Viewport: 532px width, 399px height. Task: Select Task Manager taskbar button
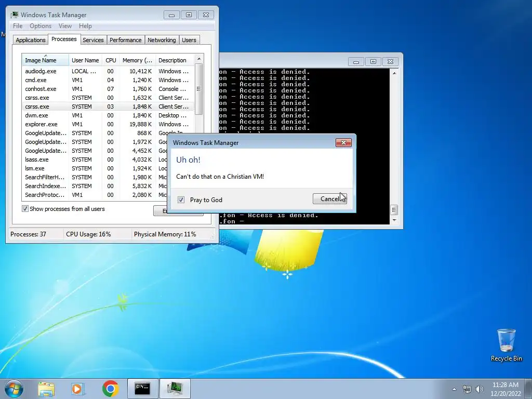tap(175, 389)
